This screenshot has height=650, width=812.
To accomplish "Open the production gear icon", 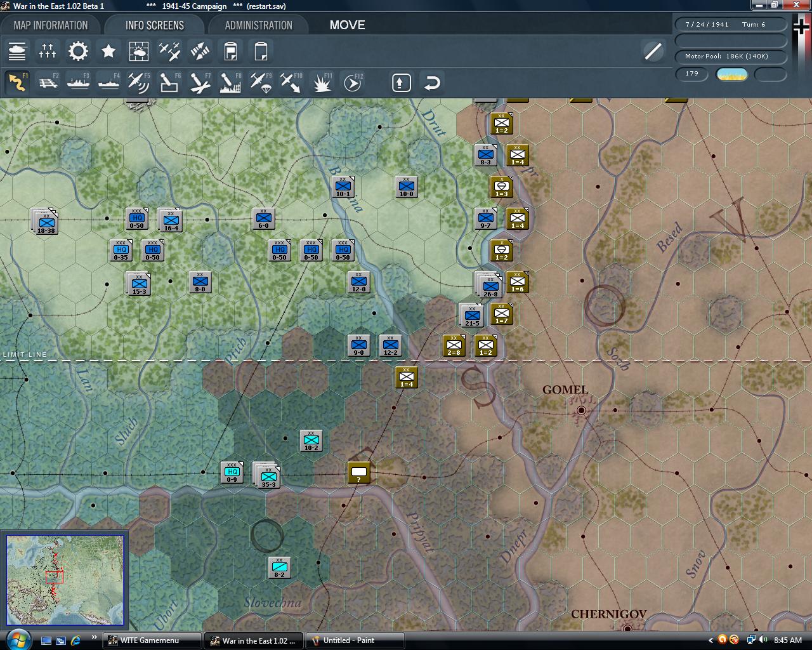I will [78, 51].
